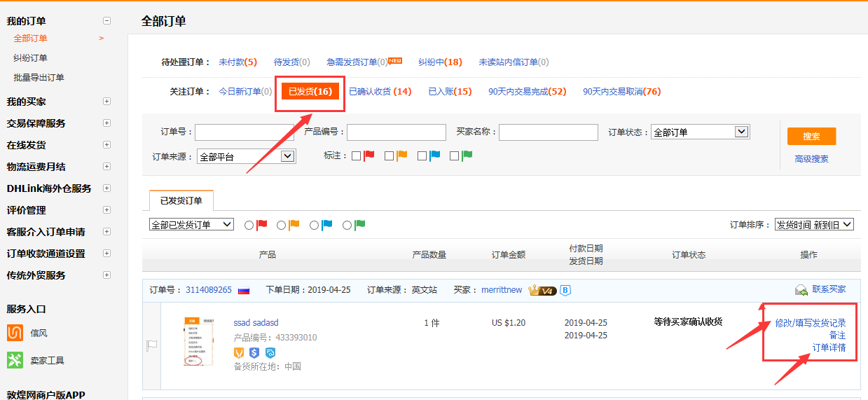Image resolution: width=868 pixels, height=400 pixels.
Task: Check the green flag 标注 checkbox
Action: [455, 156]
